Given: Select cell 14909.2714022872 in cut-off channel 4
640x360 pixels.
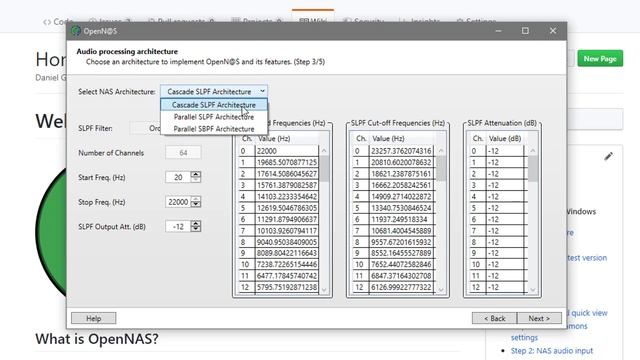Looking at the screenshot, I should pyautogui.click(x=401, y=196).
